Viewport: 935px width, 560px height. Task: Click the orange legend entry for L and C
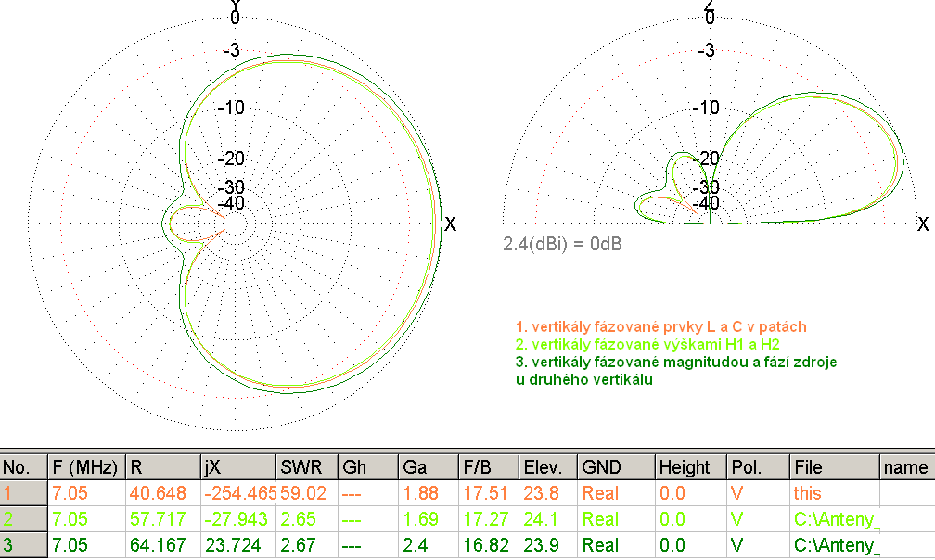coord(660,326)
